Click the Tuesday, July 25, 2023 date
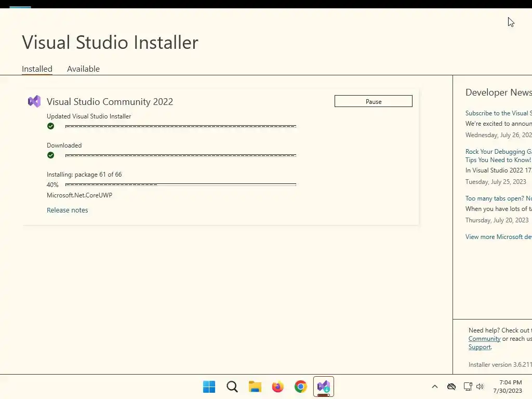Viewport: 532px width, 399px height. click(496, 181)
